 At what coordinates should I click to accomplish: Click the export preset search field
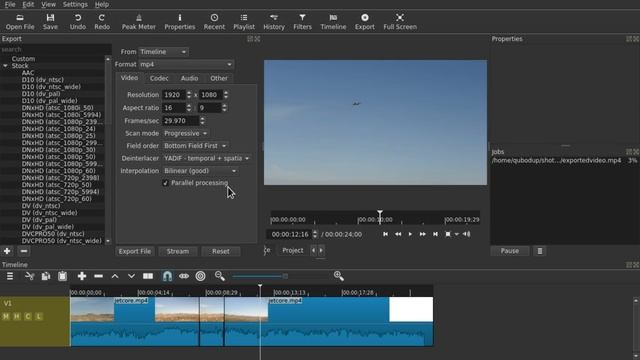pyautogui.click(x=56, y=49)
